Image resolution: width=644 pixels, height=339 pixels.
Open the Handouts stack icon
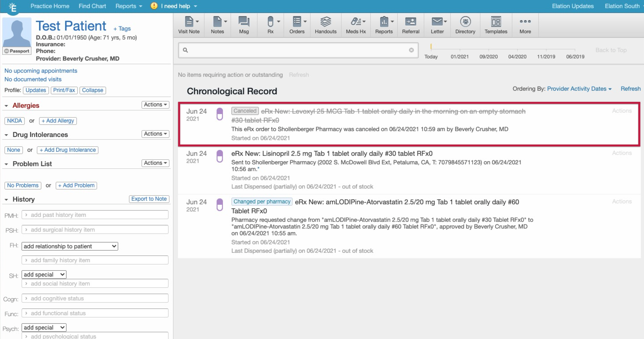pos(325,22)
